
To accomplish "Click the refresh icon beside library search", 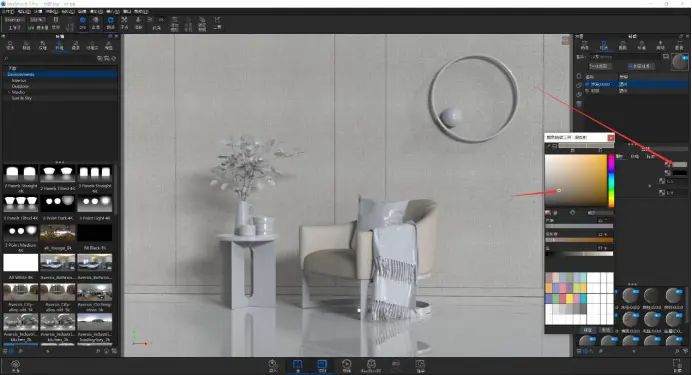I will tap(114, 58).
